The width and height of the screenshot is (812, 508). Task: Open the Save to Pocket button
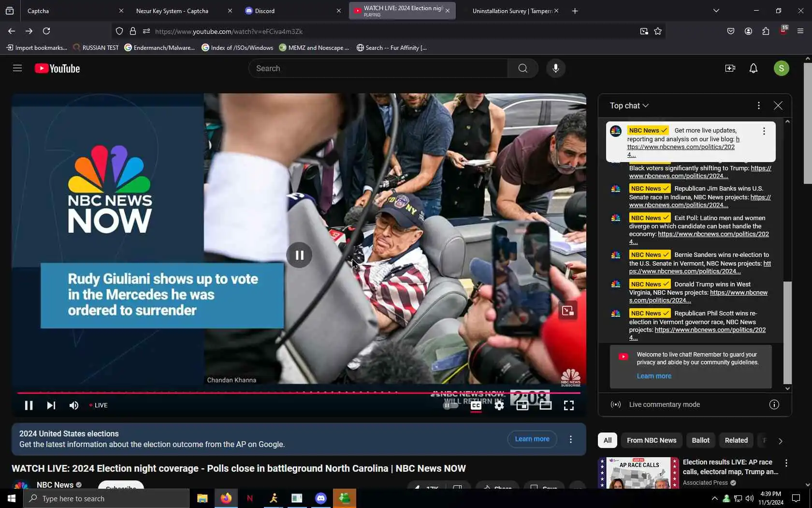730,31
